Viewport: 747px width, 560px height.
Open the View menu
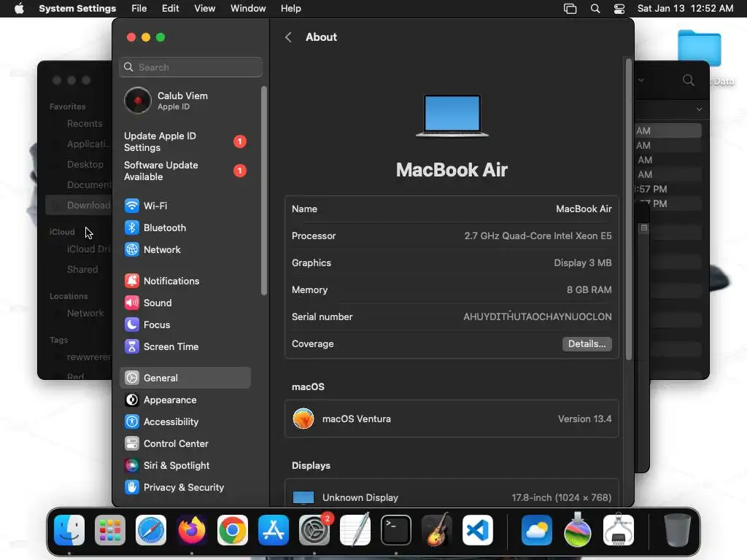(x=204, y=9)
